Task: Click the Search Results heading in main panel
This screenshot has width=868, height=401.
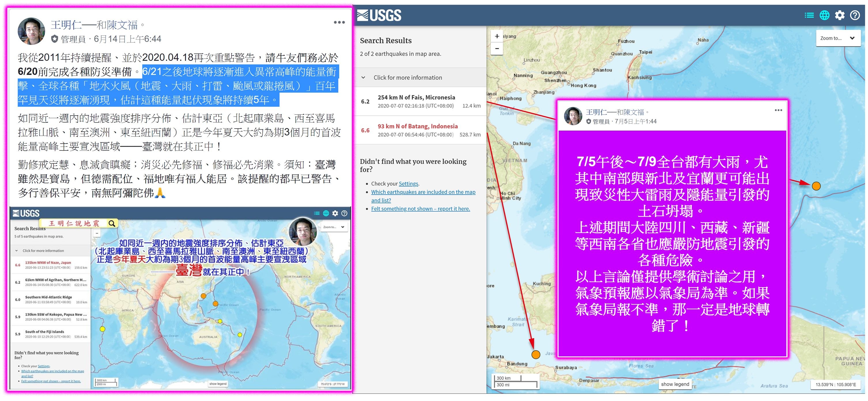Action: click(386, 40)
